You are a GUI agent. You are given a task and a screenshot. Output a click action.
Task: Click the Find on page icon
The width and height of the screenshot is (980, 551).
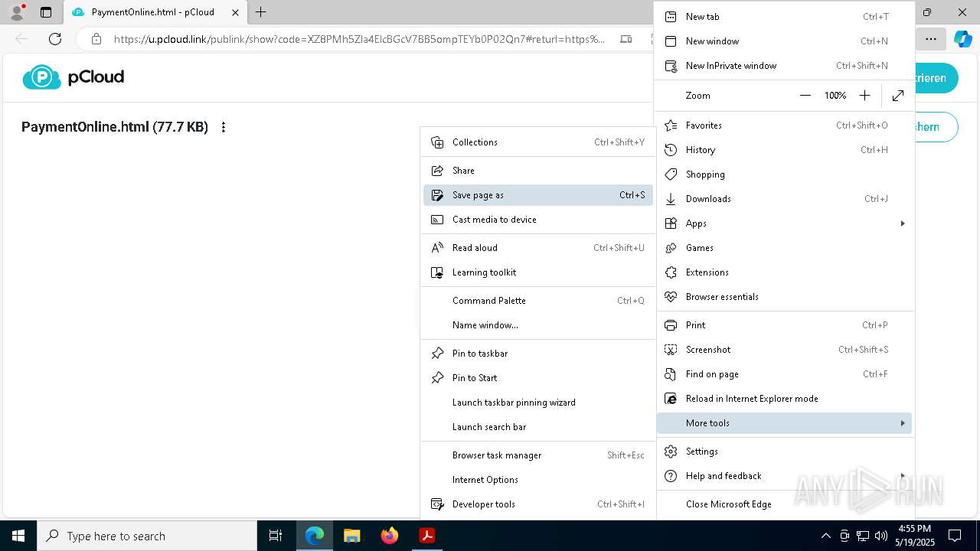point(671,374)
